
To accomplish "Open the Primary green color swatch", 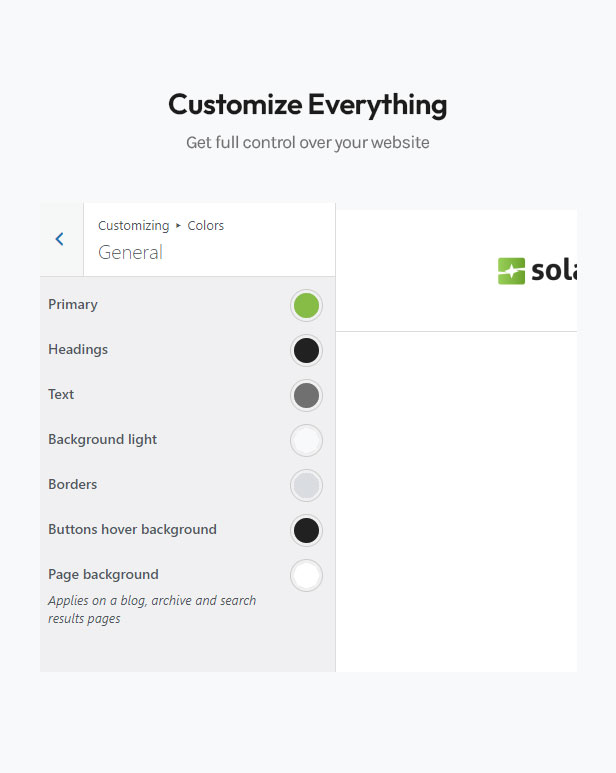I will pyautogui.click(x=306, y=305).
